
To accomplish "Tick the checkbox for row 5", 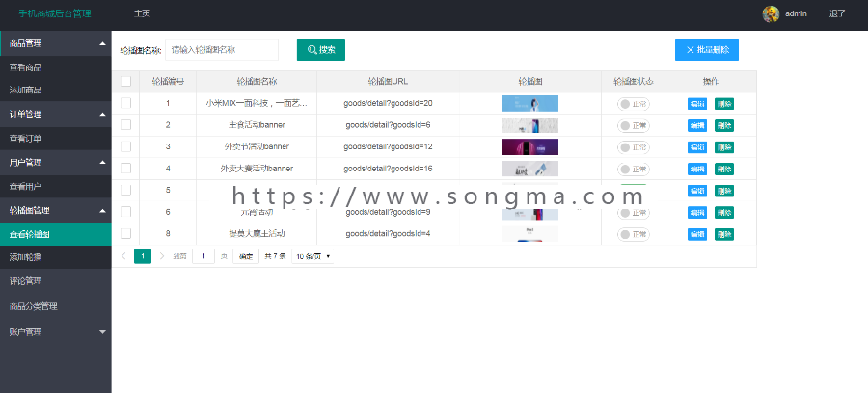I will pyautogui.click(x=125, y=190).
